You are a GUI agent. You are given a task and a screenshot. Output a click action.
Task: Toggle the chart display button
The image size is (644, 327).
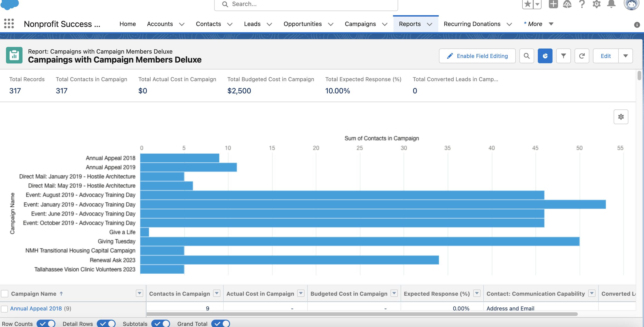(x=545, y=56)
